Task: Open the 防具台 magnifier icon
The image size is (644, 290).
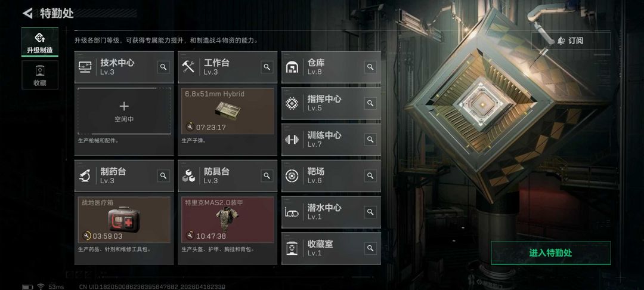Action: click(267, 175)
